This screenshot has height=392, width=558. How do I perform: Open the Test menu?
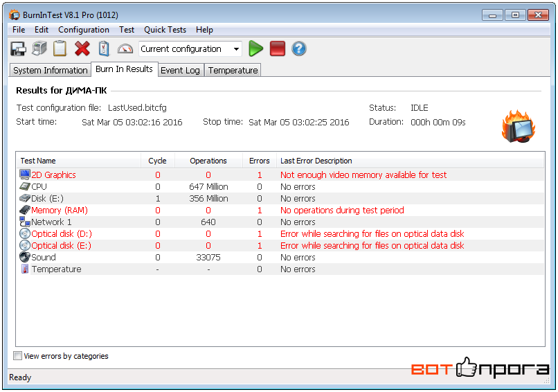pyautogui.click(x=127, y=30)
